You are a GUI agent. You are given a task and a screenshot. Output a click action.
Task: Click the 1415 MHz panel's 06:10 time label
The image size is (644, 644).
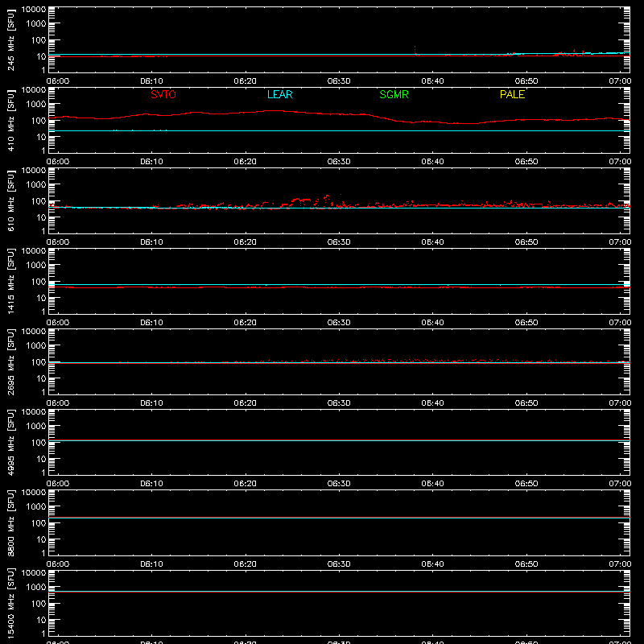pos(151,323)
